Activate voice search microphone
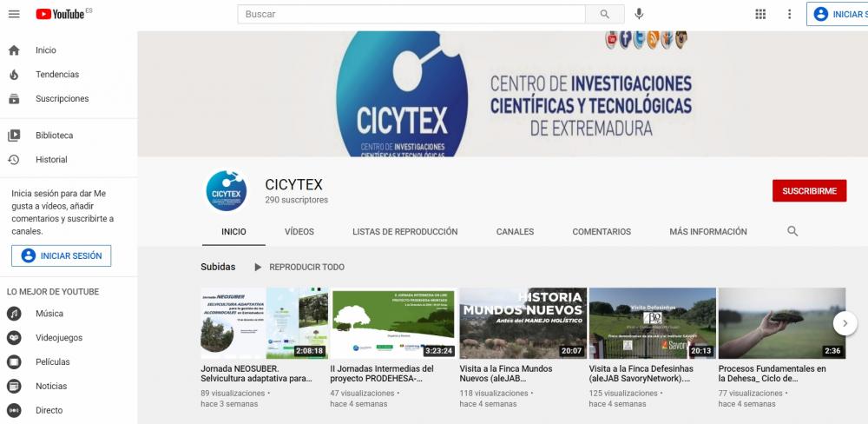This screenshot has width=868, height=424. click(639, 15)
